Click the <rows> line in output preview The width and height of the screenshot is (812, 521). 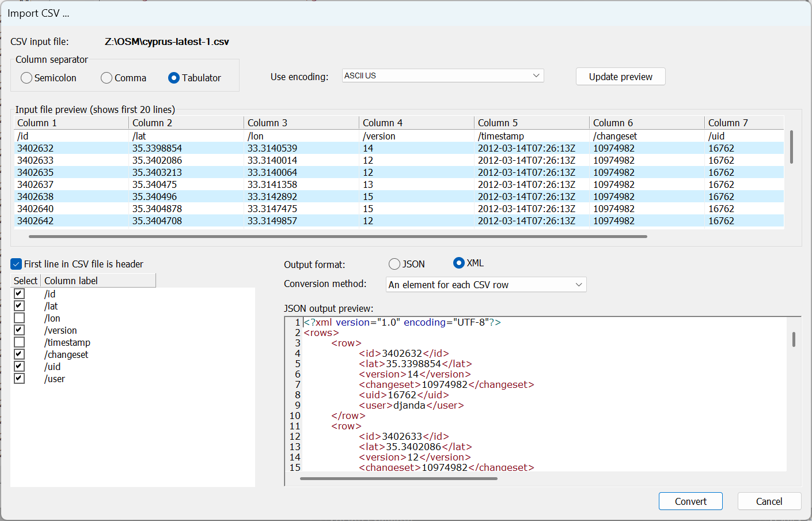click(321, 333)
